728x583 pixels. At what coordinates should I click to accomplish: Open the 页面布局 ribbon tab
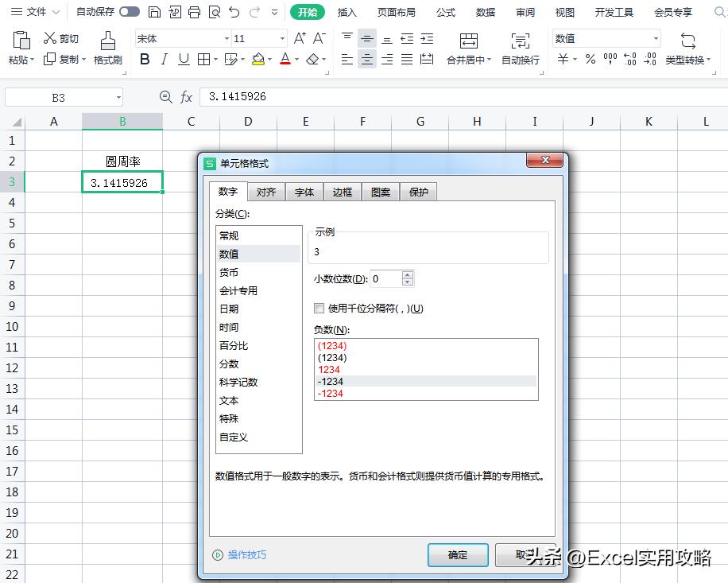[397, 12]
